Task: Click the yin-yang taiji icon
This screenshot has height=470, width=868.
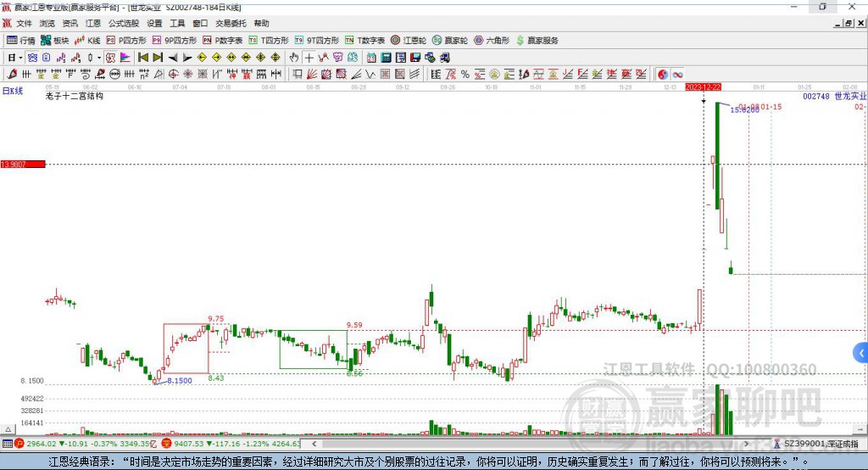Action: coord(663,75)
